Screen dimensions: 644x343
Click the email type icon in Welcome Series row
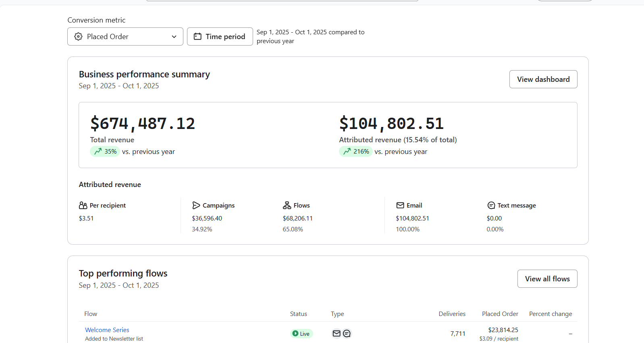coord(337,333)
